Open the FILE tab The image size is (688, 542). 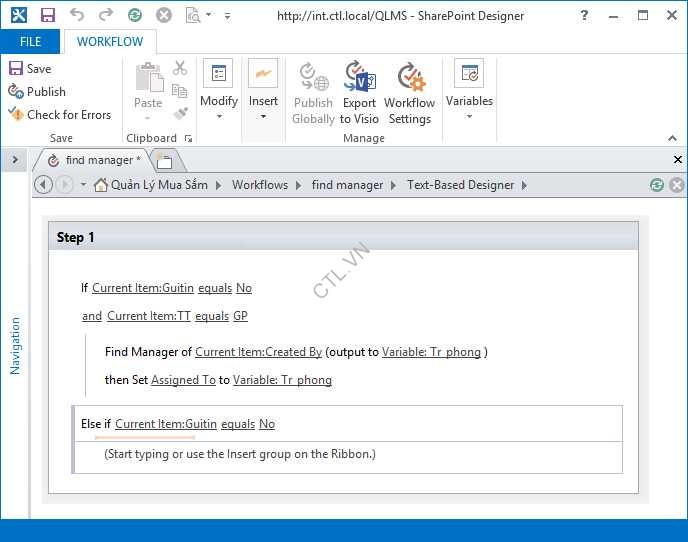tap(30, 41)
